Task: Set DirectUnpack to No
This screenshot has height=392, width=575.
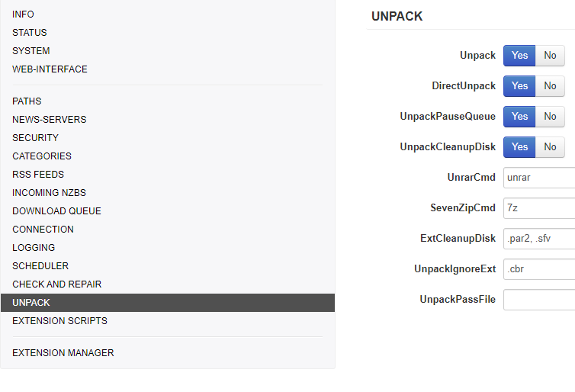Action: point(550,86)
